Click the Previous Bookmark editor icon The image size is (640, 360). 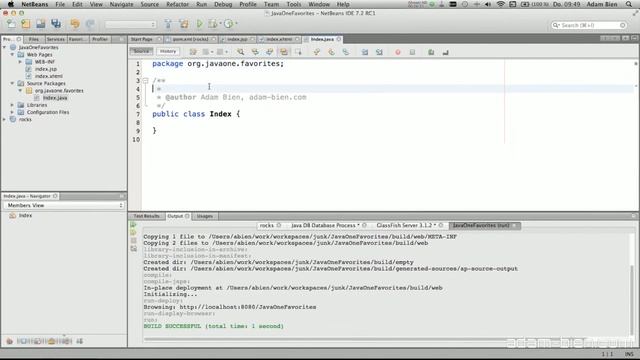coord(317,52)
